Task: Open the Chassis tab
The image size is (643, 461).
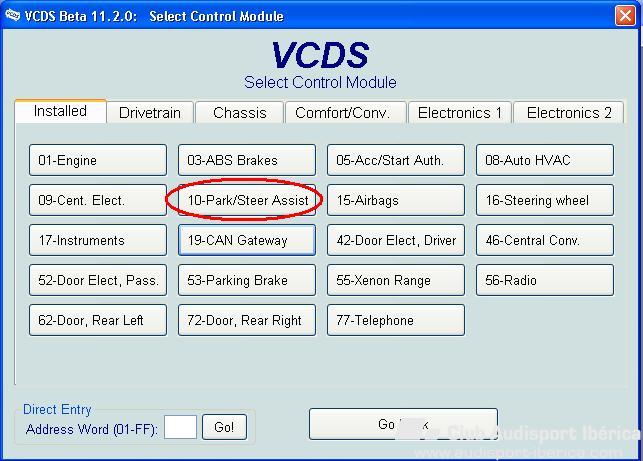Action: 239,113
